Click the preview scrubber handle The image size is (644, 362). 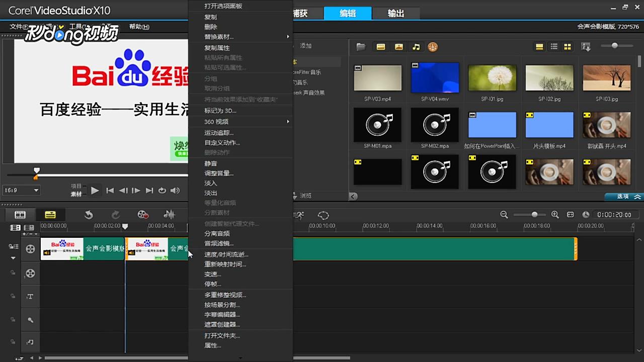click(36, 171)
